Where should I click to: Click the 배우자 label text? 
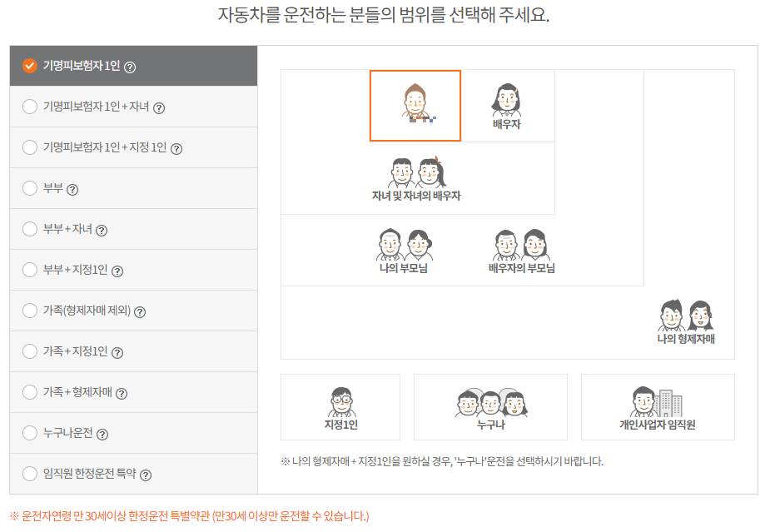pyautogui.click(x=506, y=124)
